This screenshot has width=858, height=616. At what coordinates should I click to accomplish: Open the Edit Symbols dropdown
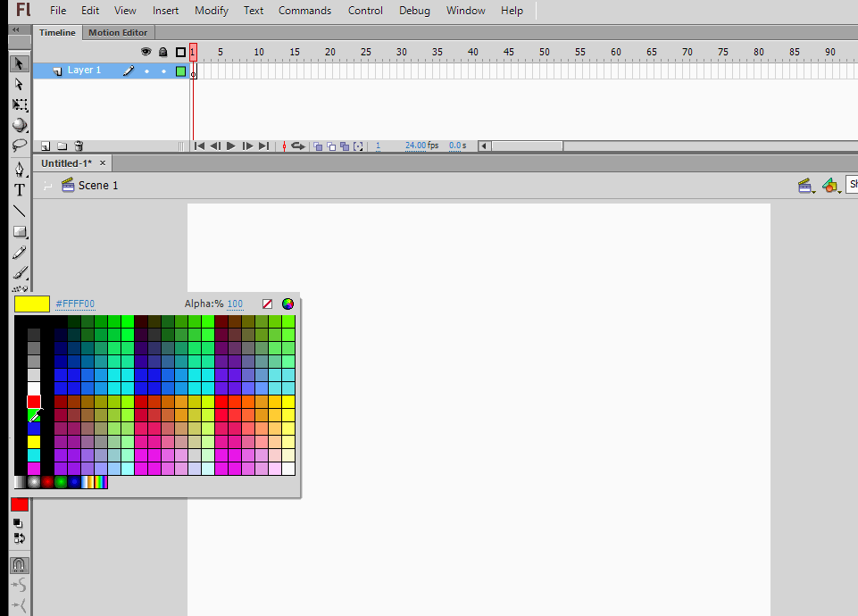(x=831, y=186)
